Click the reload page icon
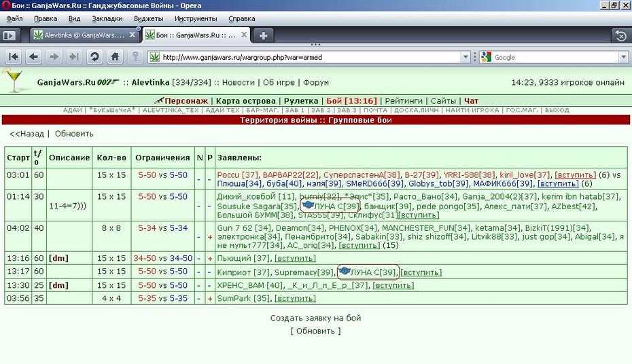This screenshot has width=632, height=364. tap(94, 57)
